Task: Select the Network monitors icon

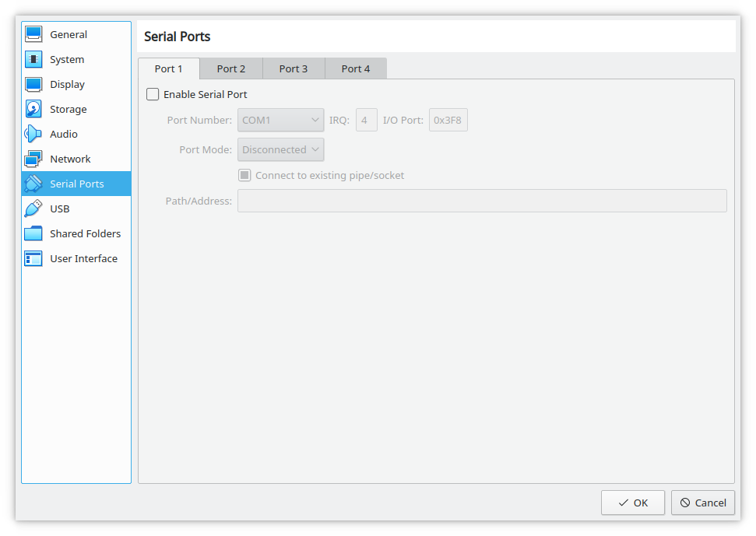Action: pos(33,159)
